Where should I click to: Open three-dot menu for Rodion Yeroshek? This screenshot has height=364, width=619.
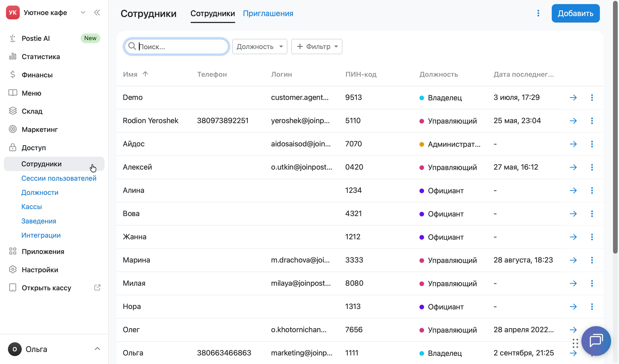tap(592, 121)
